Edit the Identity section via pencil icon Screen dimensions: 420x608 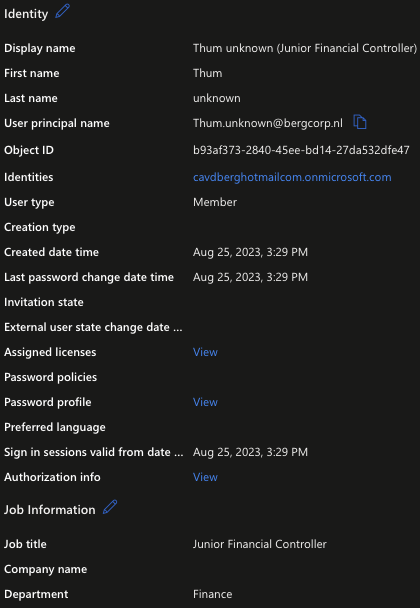click(62, 11)
